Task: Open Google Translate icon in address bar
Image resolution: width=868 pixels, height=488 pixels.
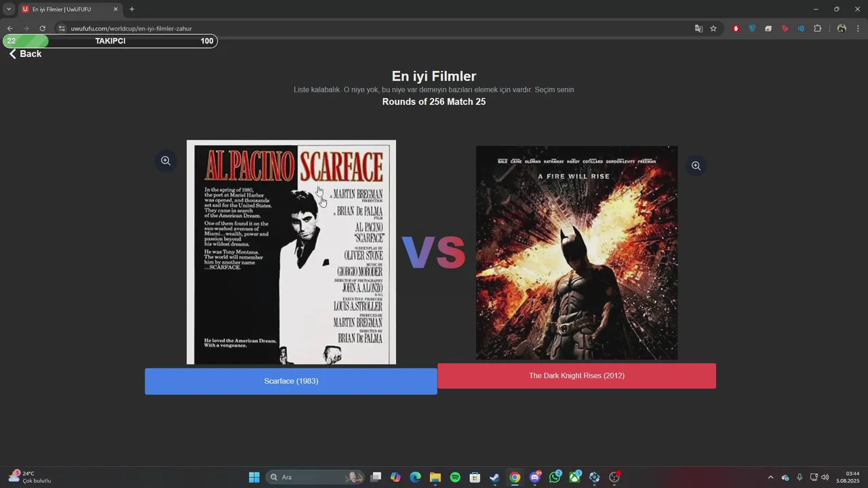Action: click(x=698, y=28)
